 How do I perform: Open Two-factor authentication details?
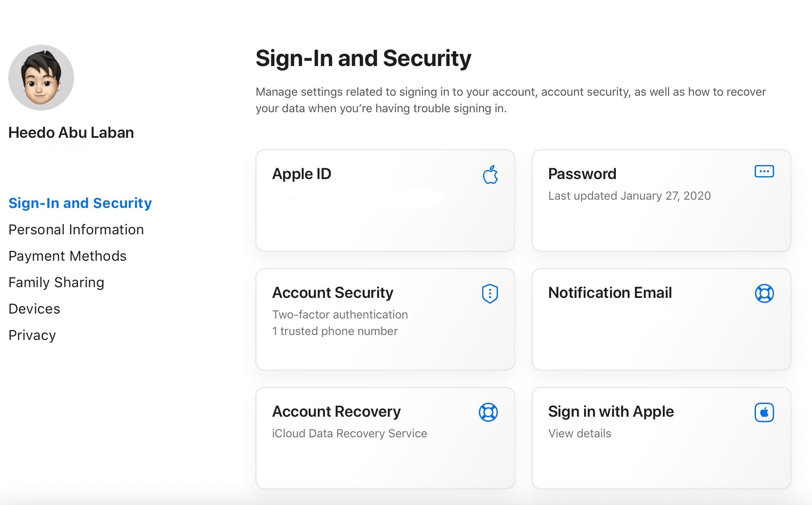click(x=340, y=314)
